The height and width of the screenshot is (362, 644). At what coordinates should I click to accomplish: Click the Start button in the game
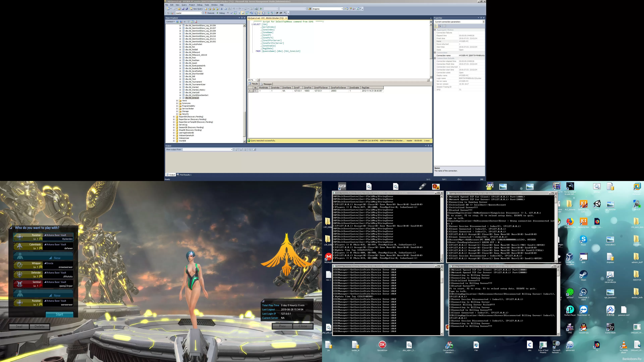tap(60, 315)
